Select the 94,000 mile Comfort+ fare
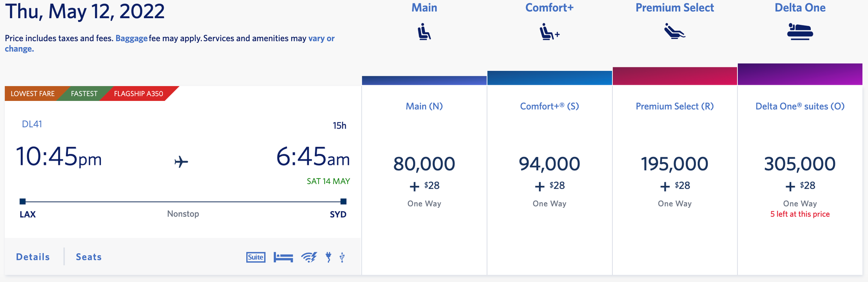The height and width of the screenshot is (282, 868). point(550,163)
